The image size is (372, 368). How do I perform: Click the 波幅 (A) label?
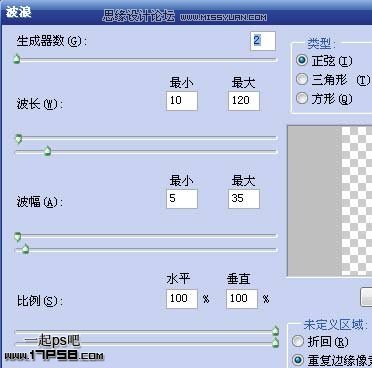[40, 202]
